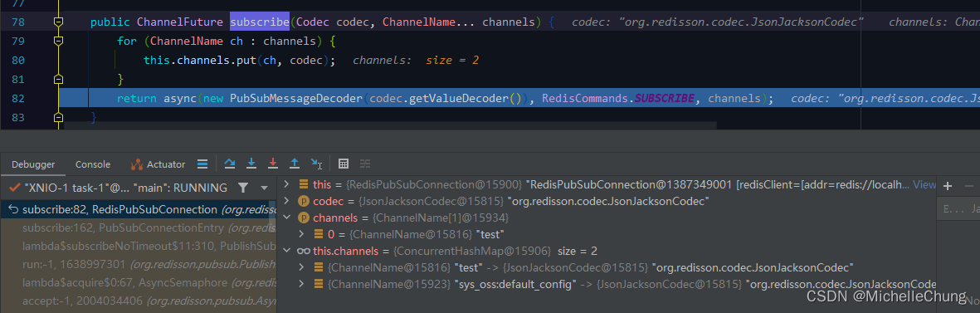Expand the codec variable node
980x313 pixels.
(287, 201)
